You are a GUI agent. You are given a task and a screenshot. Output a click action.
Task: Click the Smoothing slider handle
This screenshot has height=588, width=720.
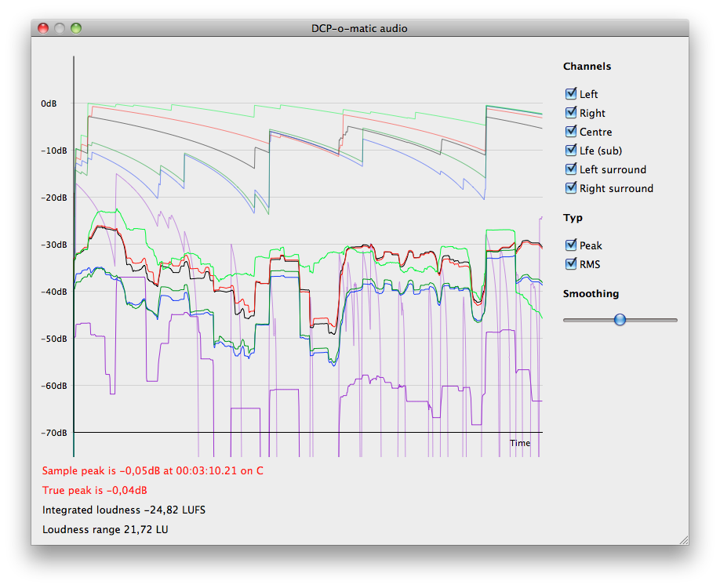(x=620, y=320)
